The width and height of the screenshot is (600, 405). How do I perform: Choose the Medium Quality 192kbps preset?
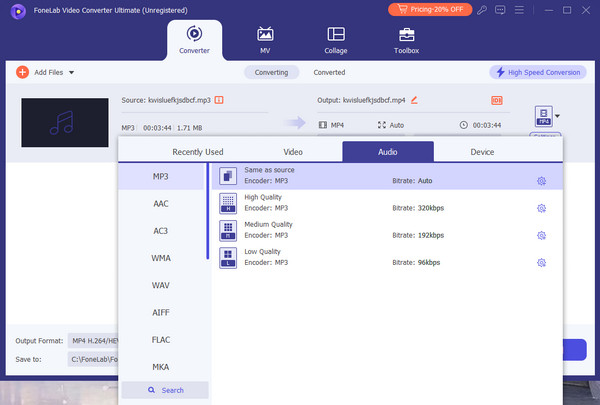pos(387,230)
